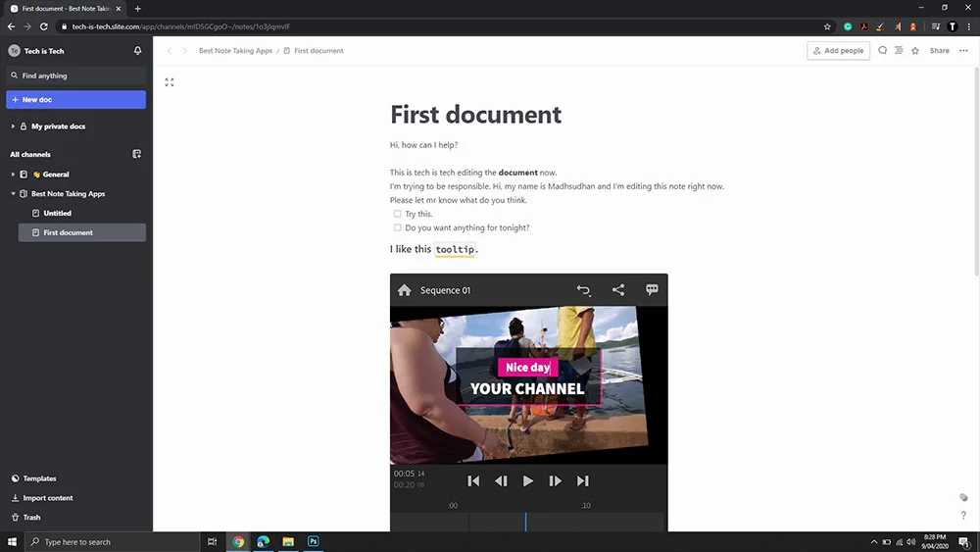The height and width of the screenshot is (552, 980).
Task: Click Add people button
Action: [x=838, y=51]
